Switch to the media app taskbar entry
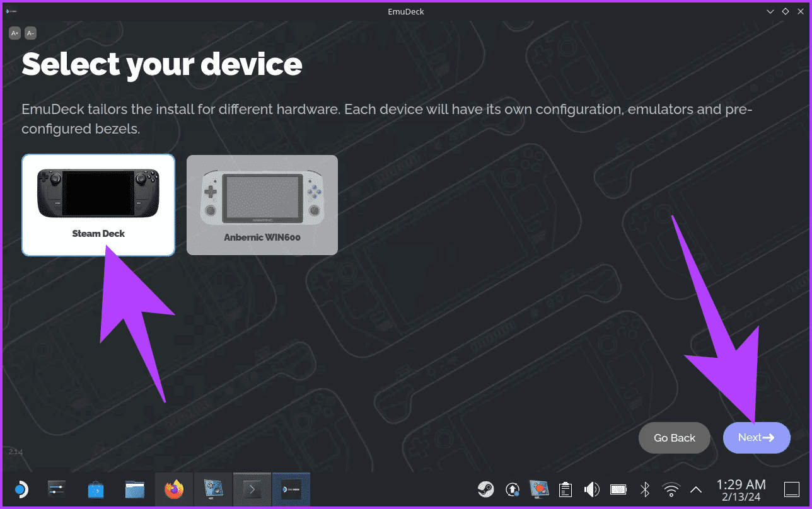This screenshot has width=812, height=509. click(213, 489)
